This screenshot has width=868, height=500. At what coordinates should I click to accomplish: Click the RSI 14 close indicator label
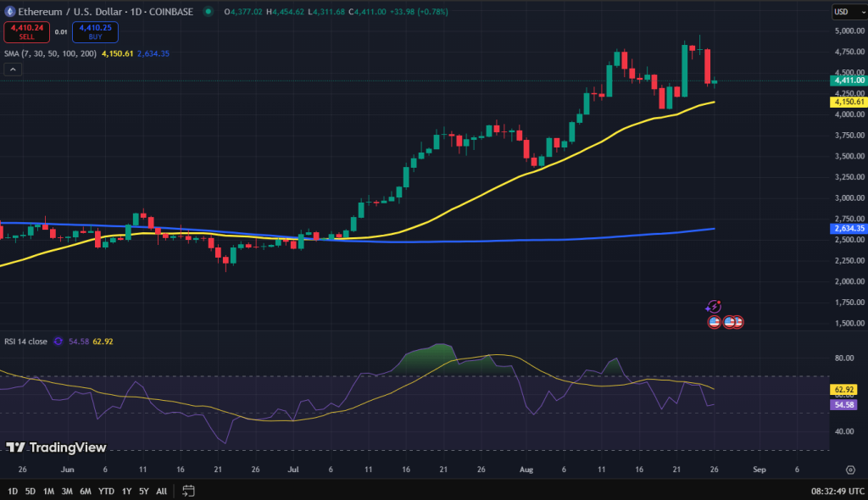tap(25, 342)
